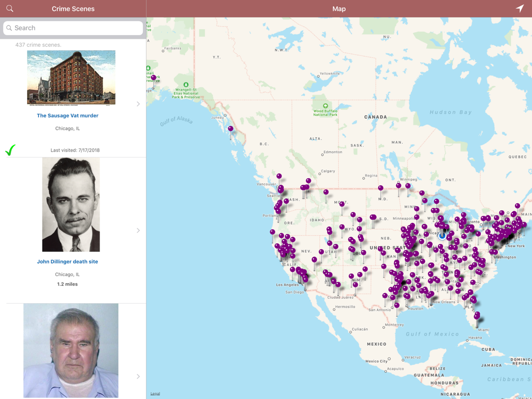Open John Dillinger death site link
The image size is (532, 399).
click(x=68, y=262)
